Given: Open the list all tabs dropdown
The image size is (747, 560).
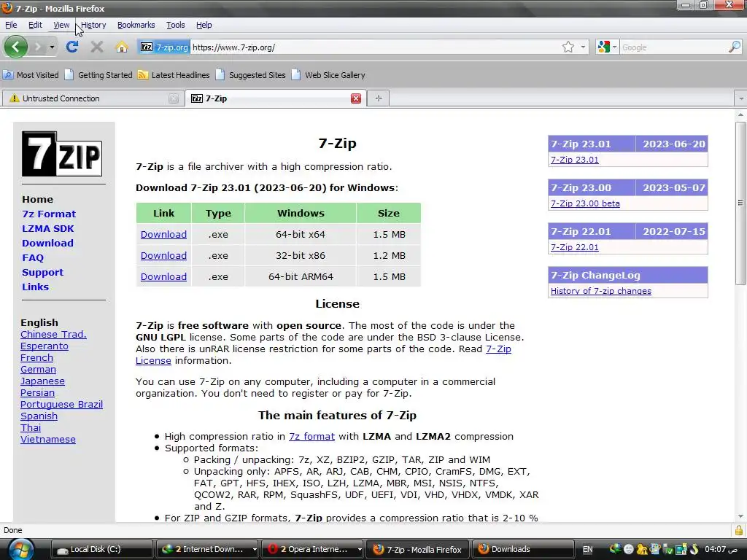Looking at the screenshot, I should (741, 98).
